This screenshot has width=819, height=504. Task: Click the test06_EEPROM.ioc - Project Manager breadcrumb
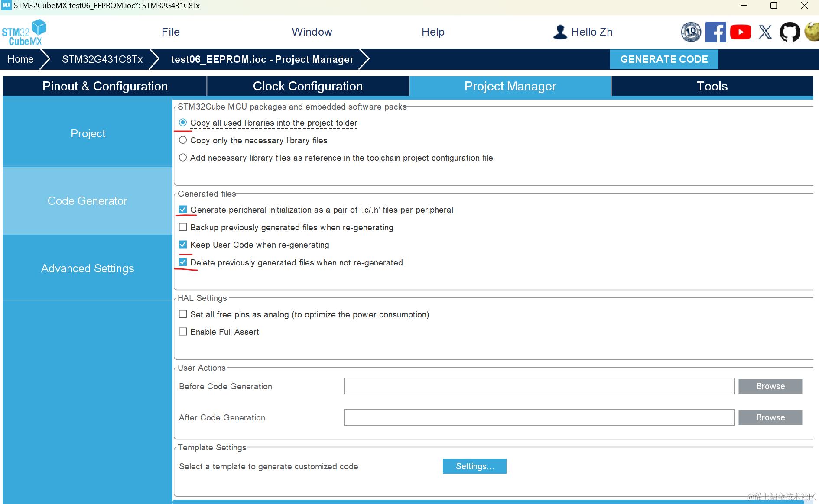pyautogui.click(x=262, y=59)
